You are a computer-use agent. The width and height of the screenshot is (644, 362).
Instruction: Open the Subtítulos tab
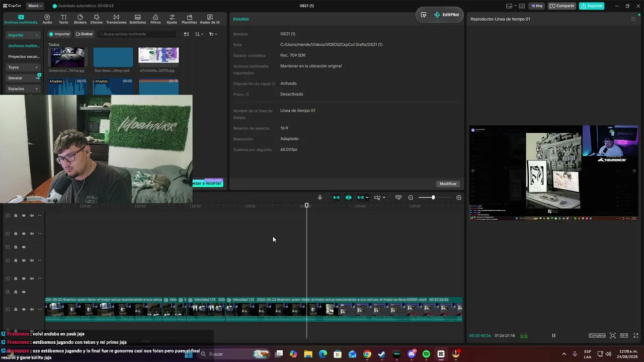pos(138,19)
